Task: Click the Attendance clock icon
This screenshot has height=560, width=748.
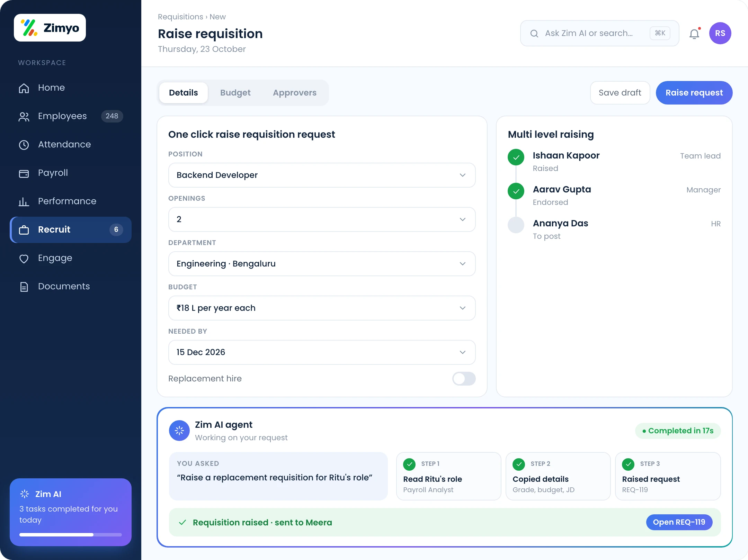Action: 24,145
